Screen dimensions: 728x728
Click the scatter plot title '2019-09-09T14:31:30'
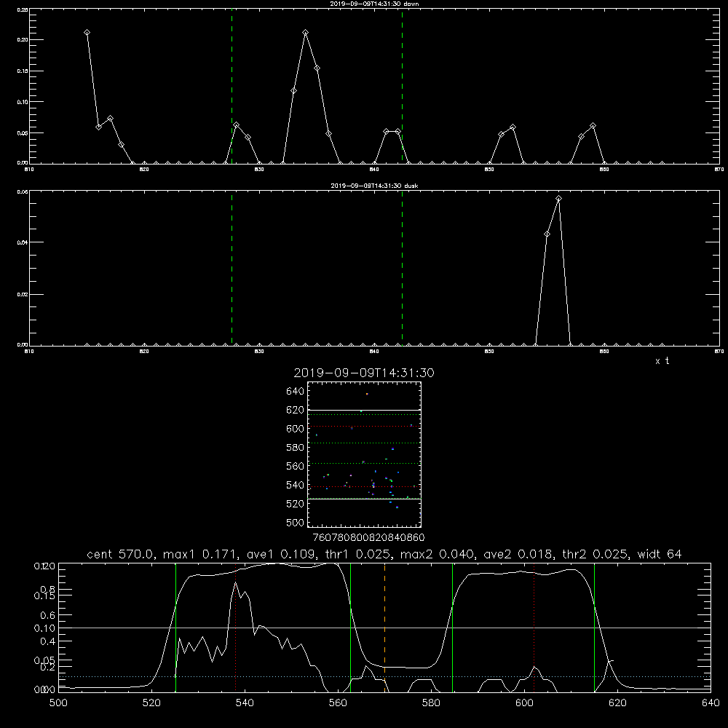364,373
